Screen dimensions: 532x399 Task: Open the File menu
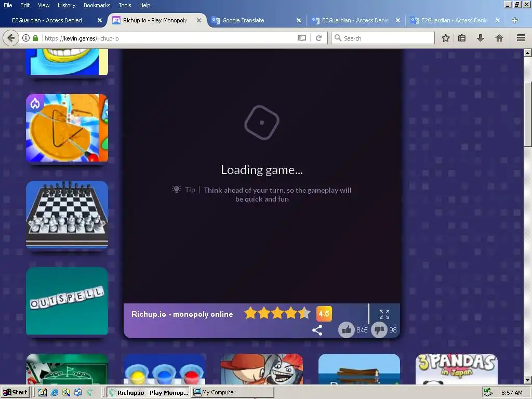coord(8,5)
